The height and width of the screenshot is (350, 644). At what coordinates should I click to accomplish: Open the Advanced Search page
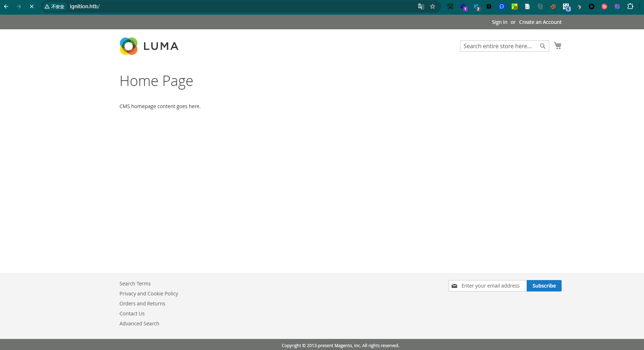139,324
